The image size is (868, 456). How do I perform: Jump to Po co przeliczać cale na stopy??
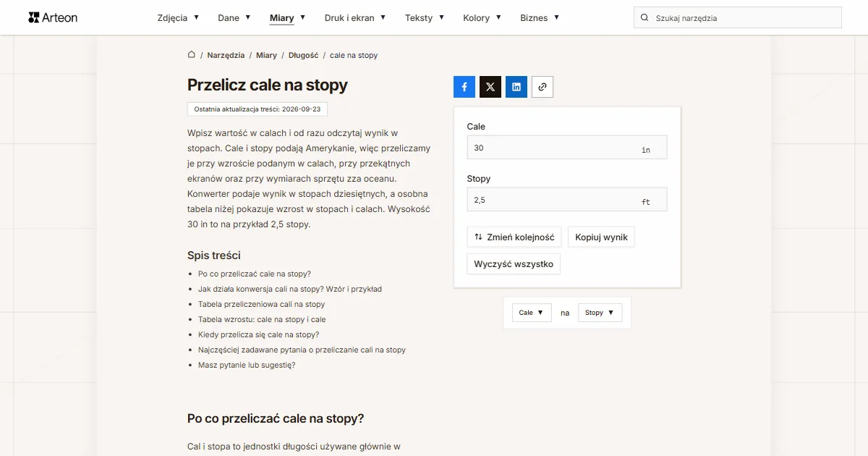[254, 274]
